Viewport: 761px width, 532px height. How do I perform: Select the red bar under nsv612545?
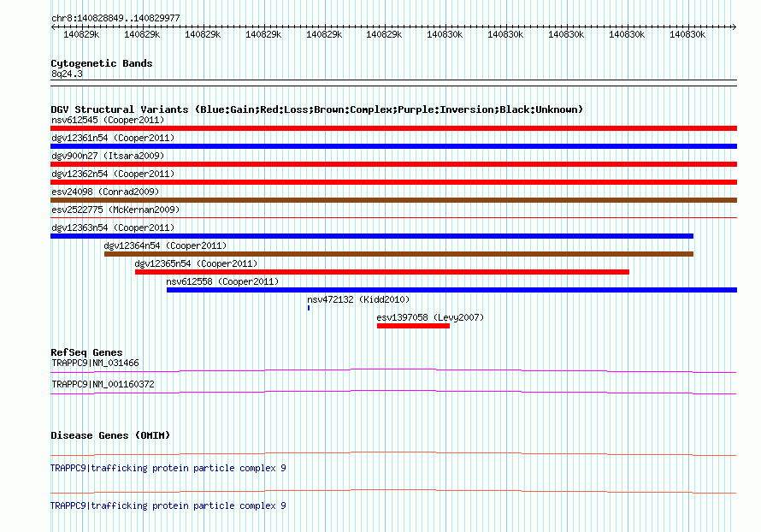393,128
